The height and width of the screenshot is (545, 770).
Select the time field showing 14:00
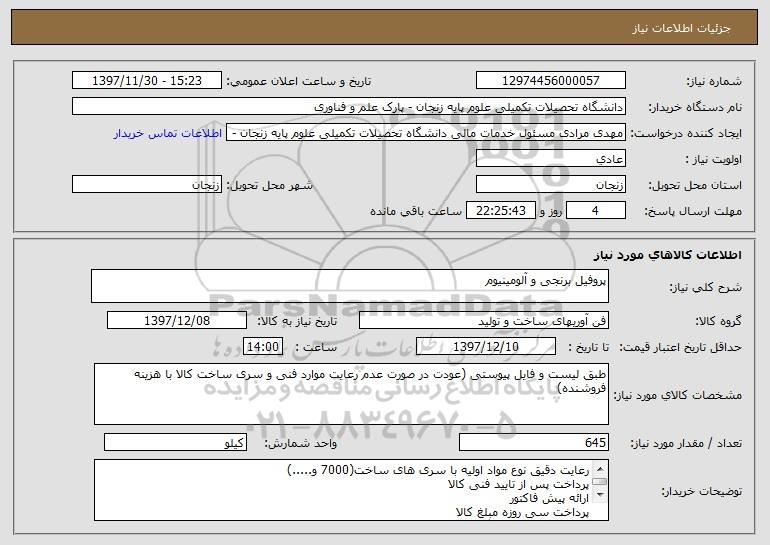pos(263,347)
